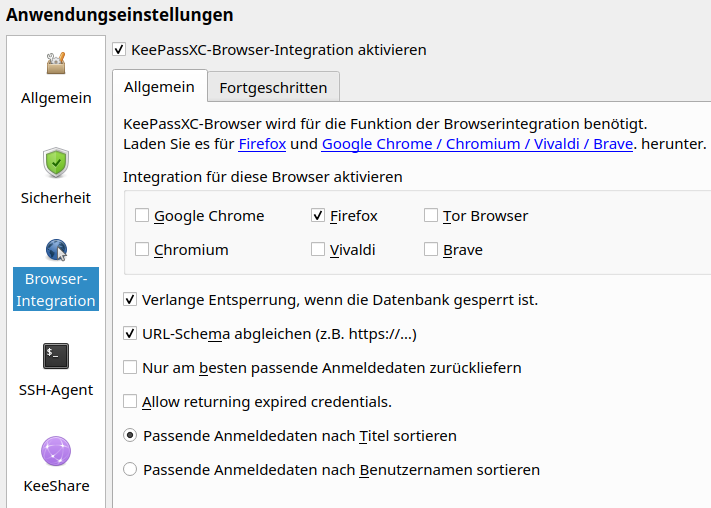Switch to the Fortgeschritten tab
711x508 pixels.
[273, 87]
